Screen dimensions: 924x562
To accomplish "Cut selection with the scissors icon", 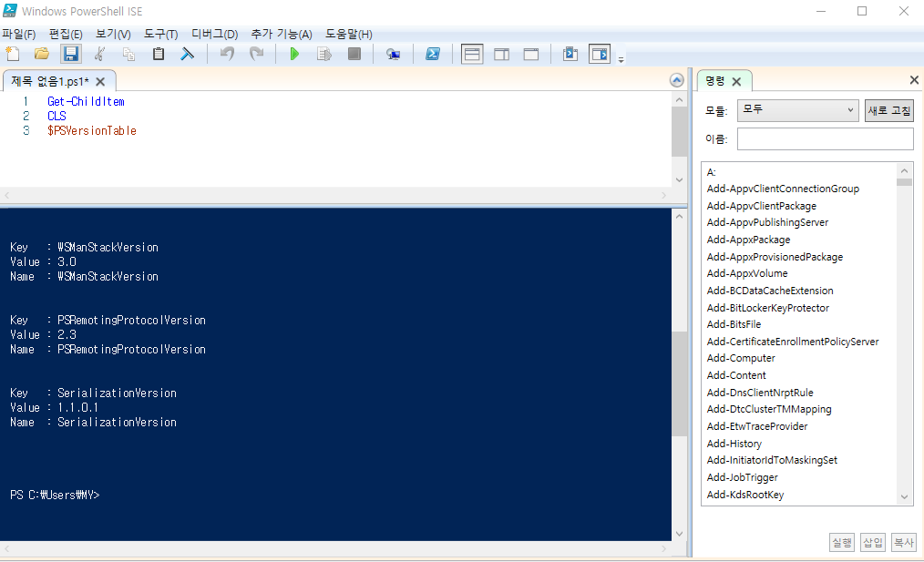I will pos(99,55).
